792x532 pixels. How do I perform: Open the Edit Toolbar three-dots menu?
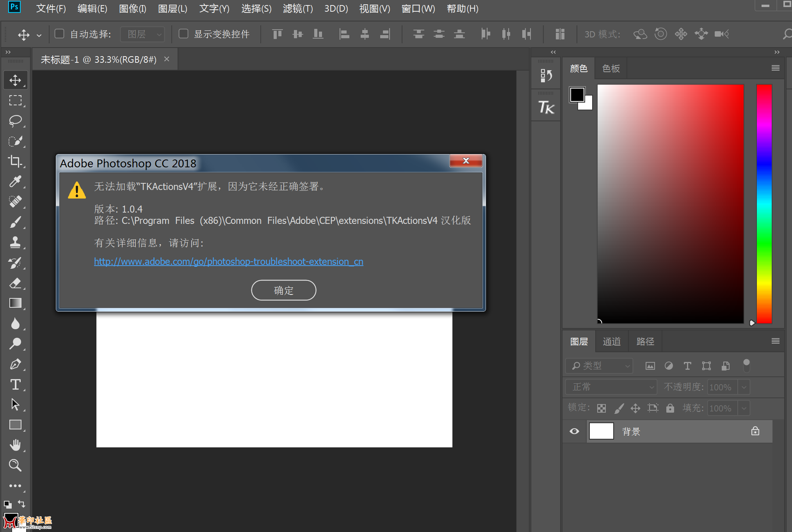[15, 486]
